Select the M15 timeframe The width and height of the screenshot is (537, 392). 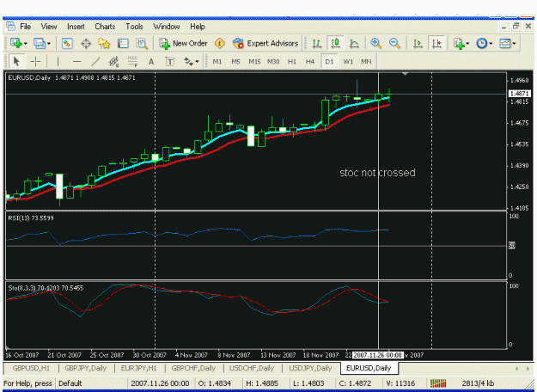[x=254, y=62]
